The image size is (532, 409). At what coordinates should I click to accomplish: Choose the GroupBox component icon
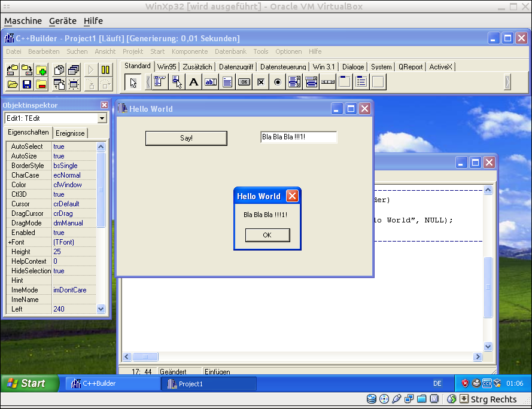[x=345, y=82]
